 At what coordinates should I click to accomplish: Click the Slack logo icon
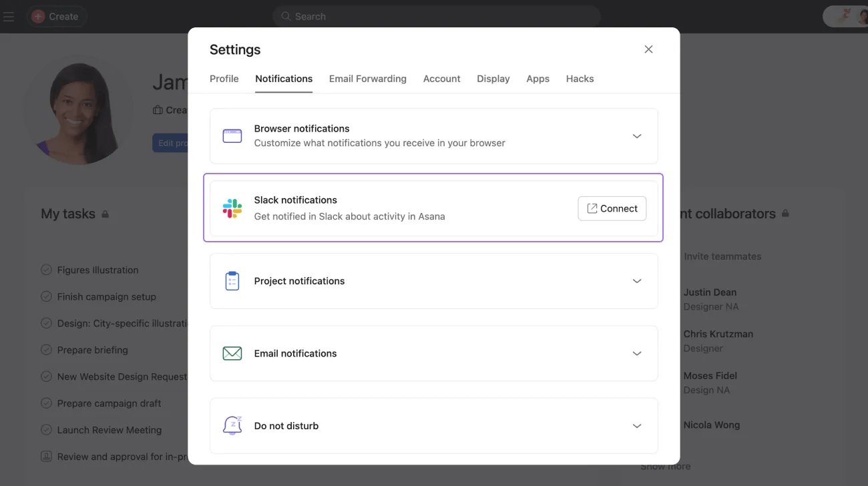click(232, 208)
